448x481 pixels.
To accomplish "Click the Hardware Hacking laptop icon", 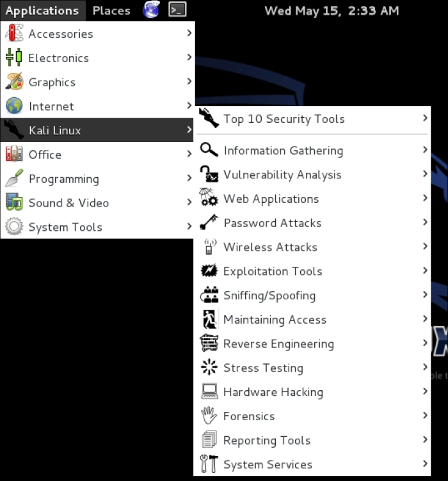I will click(209, 391).
